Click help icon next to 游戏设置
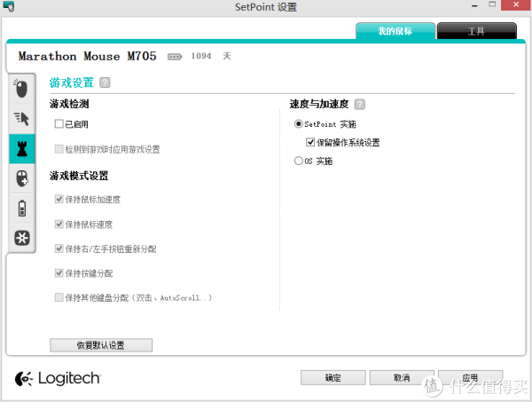This screenshot has height=402, width=532. click(105, 83)
